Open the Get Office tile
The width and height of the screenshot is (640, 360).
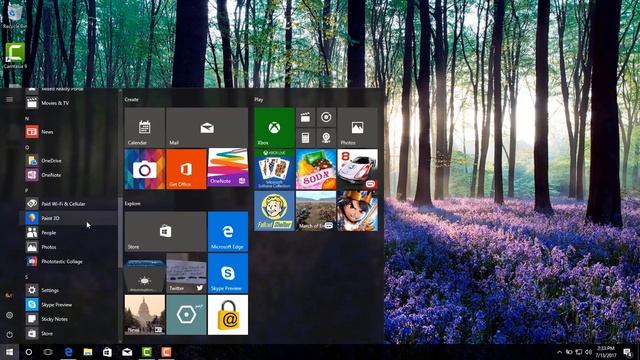186,169
